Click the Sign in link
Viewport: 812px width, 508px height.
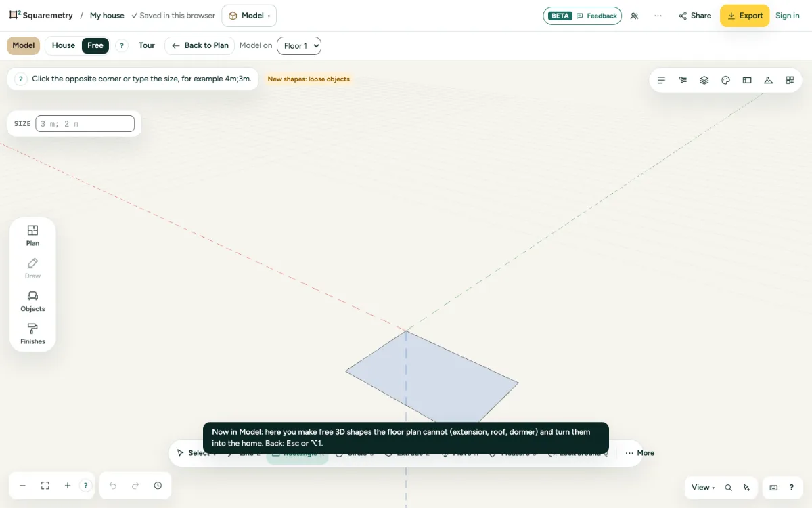[x=788, y=16]
